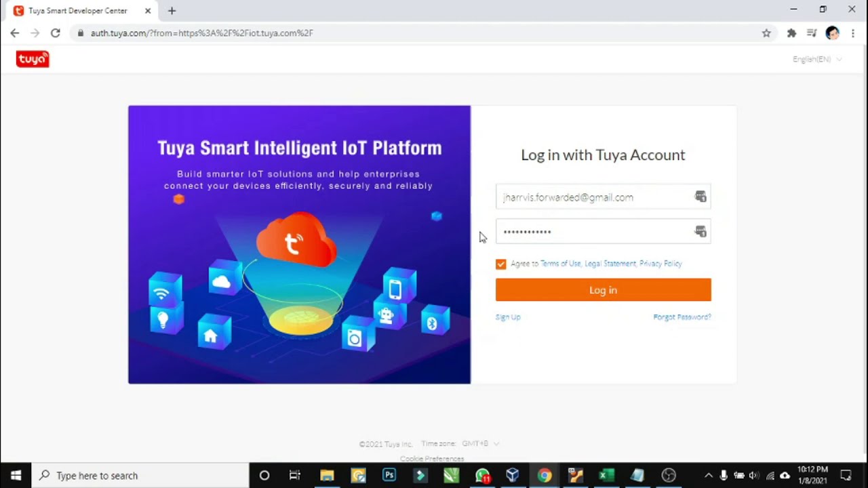Open Photoshop from the taskbar
The height and width of the screenshot is (488, 868).
click(x=389, y=475)
